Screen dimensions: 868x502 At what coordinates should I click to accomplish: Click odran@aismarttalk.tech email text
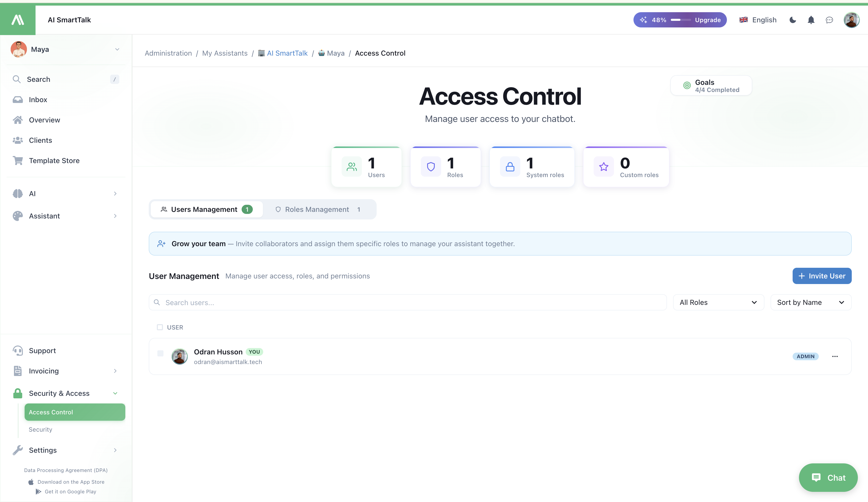click(228, 362)
